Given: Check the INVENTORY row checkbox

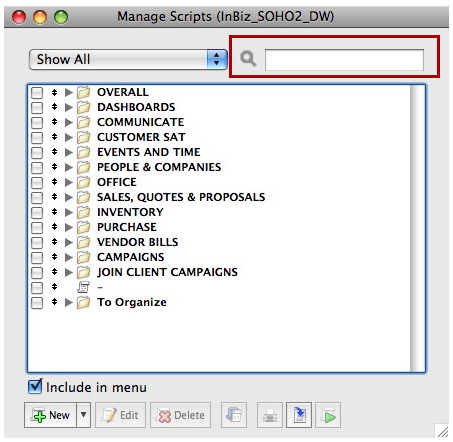Looking at the screenshot, I should click(x=37, y=213).
